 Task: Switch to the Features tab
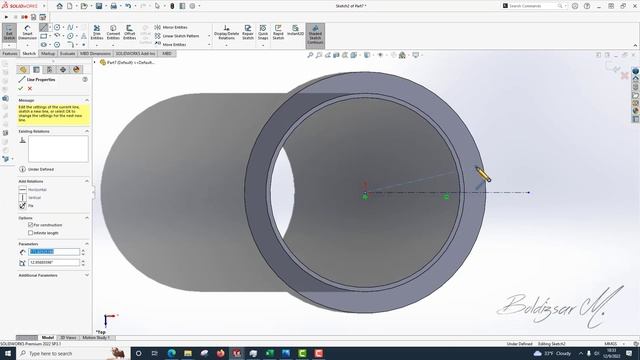point(10,53)
